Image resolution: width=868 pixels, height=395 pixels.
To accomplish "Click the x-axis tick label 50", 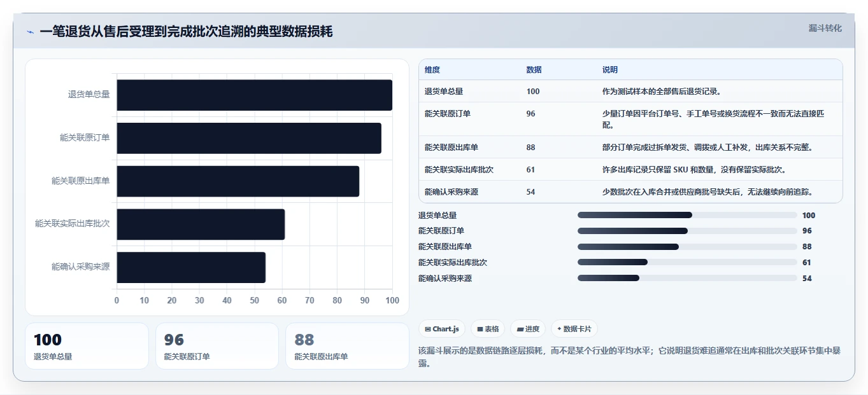I will tap(255, 300).
